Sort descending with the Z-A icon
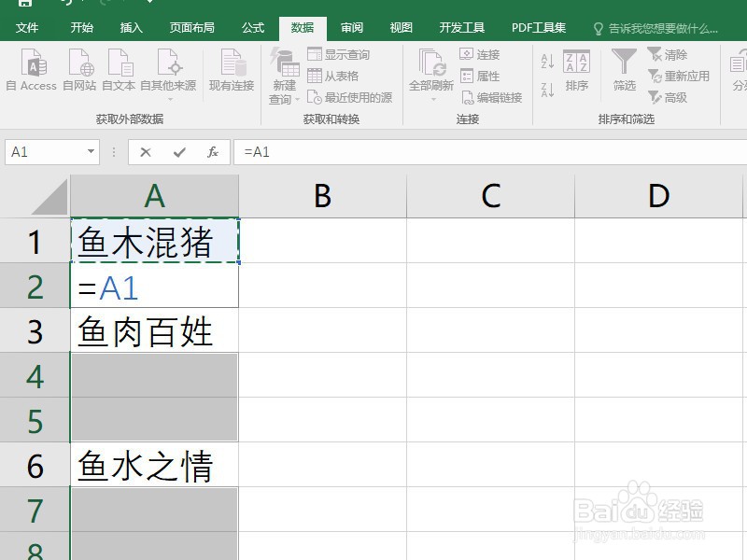The image size is (747, 560). point(548,89)
